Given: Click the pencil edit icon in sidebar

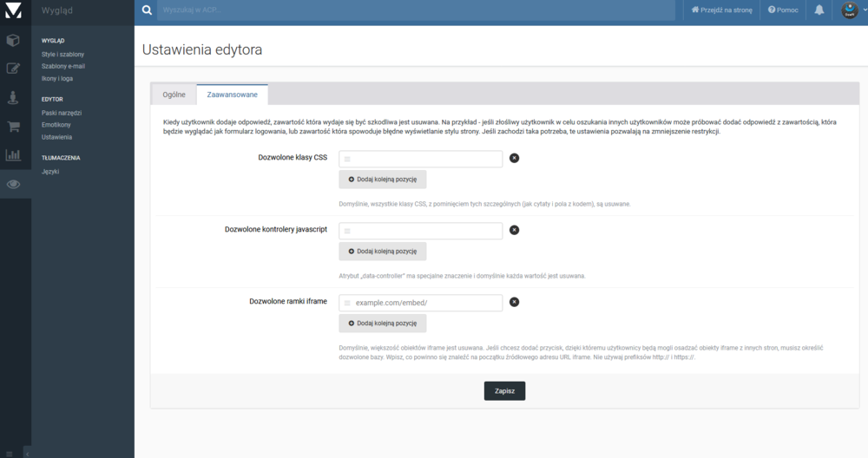Looking at the screenshot, I should click(13, 69).
